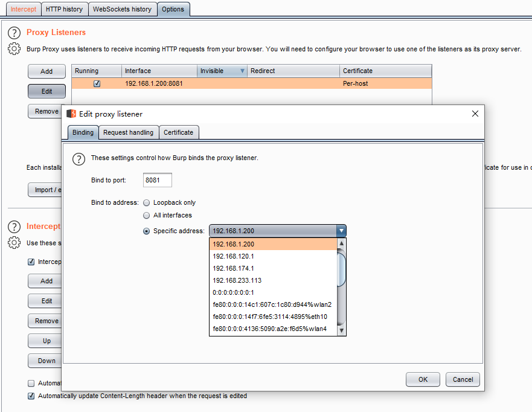Move rule Up in Intercept rules
The height and width of the screenshot is (412, 532).
coord(45,341)
